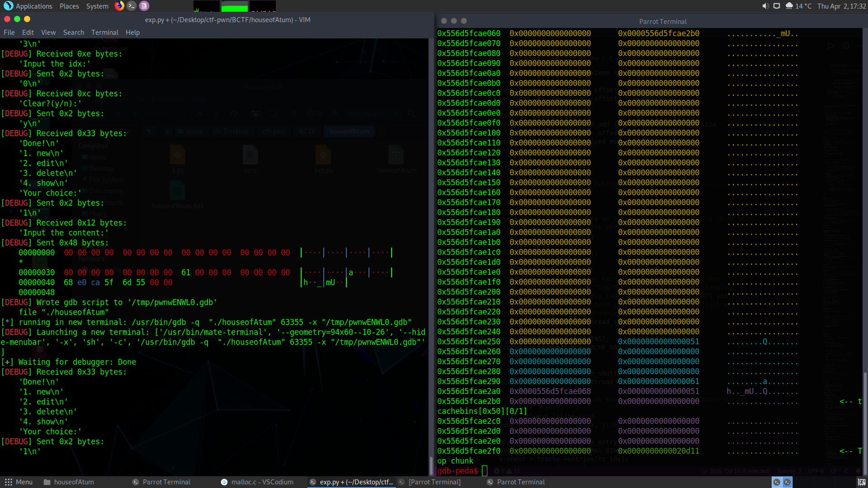The height and width of the screenshot is (488, 868).
Task: Click second gray button on Parrot Terminal
Action: pyautogui.click(x=454, y=21)
